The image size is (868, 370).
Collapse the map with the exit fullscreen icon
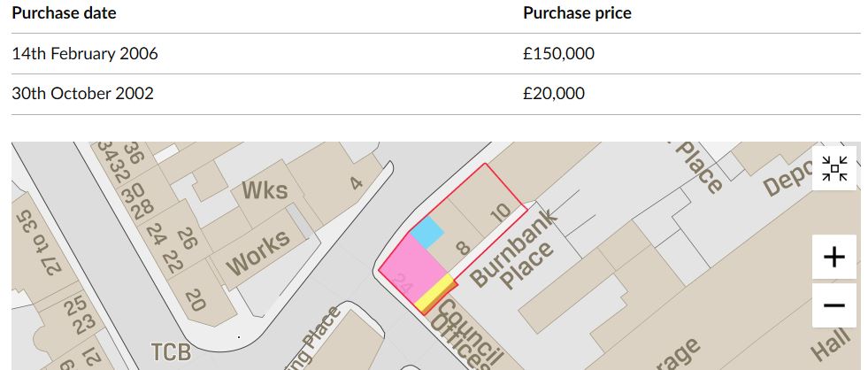click(834, 168)
